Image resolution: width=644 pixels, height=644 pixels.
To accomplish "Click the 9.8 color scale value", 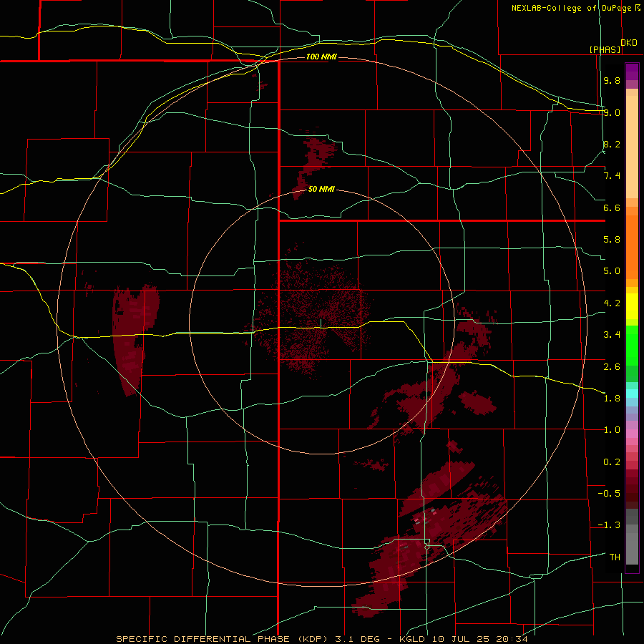I will (612, 80).
